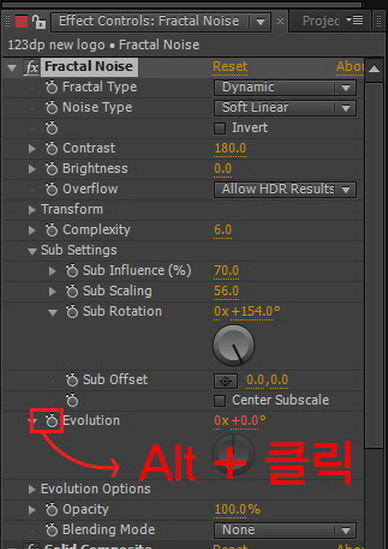Switch to the Project tab
The width and height of the screenshot is (388, 549).
pyautogui.click(x=321, y=21)
